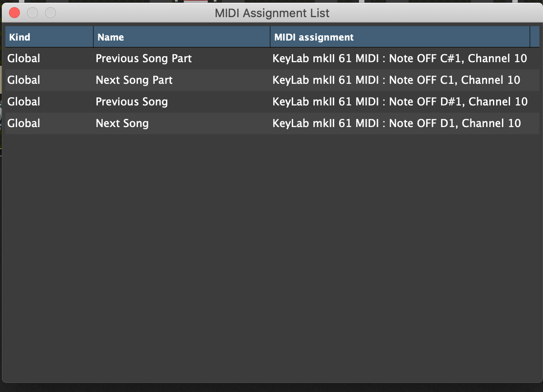Click the zoom button in title bar

coord(51,13)
